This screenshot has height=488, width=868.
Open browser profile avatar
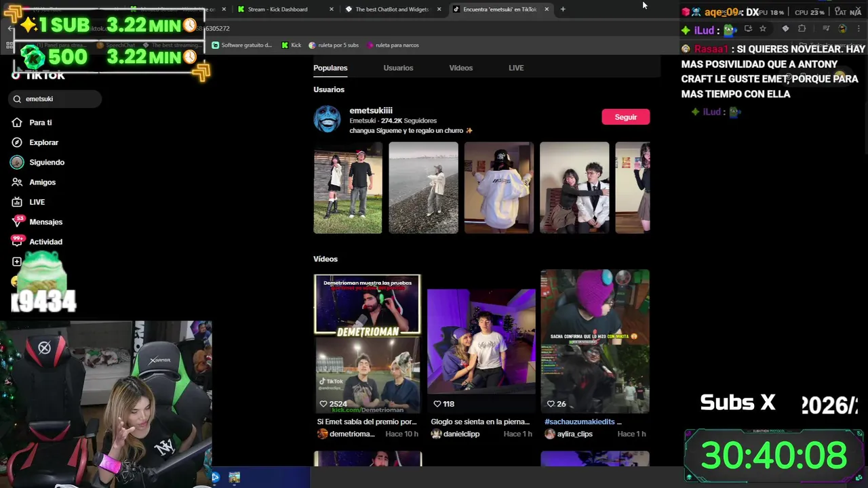(842, 28)
